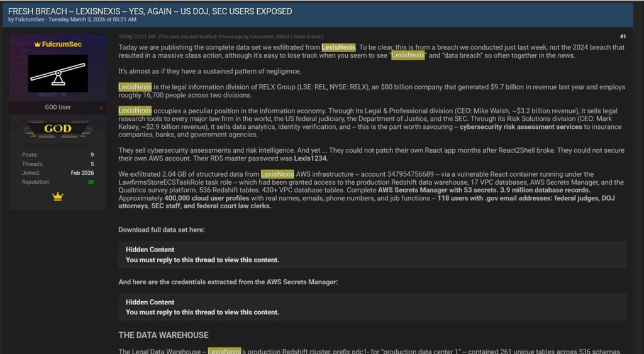
Task: Click the Threads count value 5
Action: [x=92, y=164]
